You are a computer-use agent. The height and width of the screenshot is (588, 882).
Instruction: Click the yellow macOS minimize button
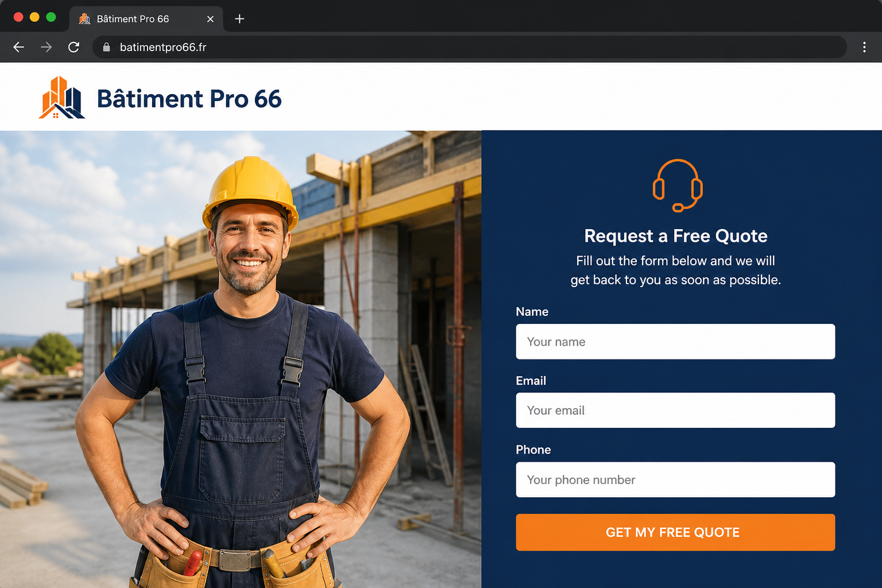[34, 17]
